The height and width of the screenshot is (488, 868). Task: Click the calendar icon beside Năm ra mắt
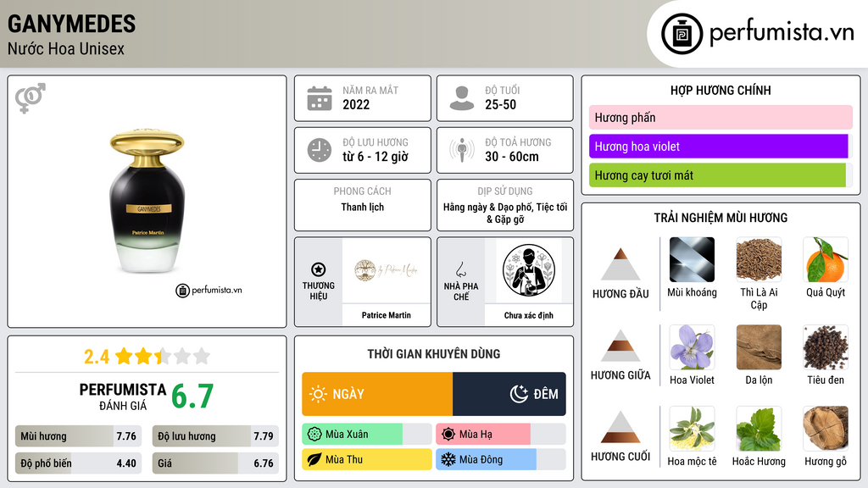coord(320,98)
